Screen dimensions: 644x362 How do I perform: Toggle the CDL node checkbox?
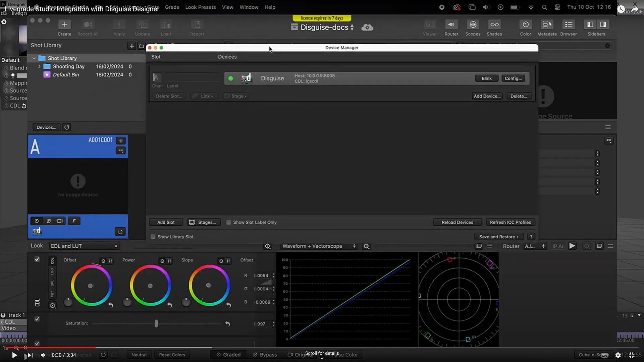click(37, 259)
